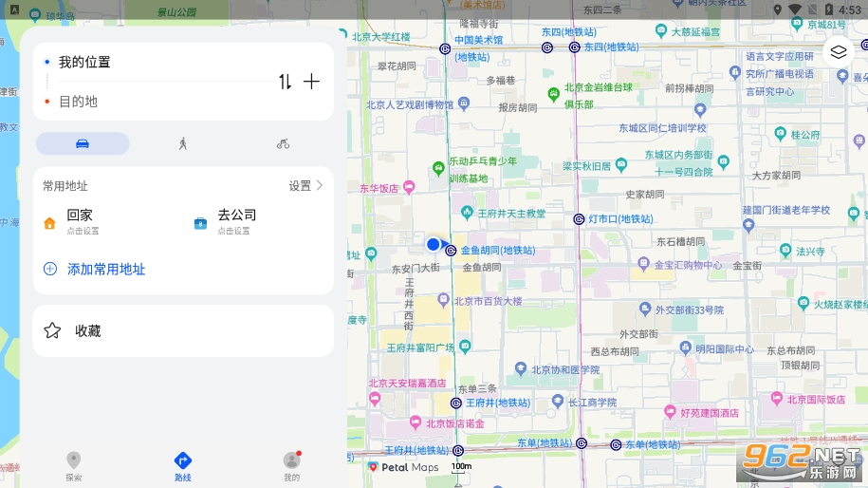Image resolution: width=868 pixels, height=488 pixels.
Task: Switch to 探索 explore tab
Action: point(74,466)
